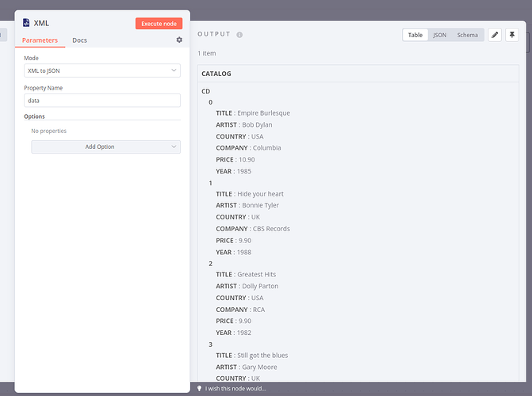Click 'I wish this node would...' link
532x396 pixels.
coord(235,389)
